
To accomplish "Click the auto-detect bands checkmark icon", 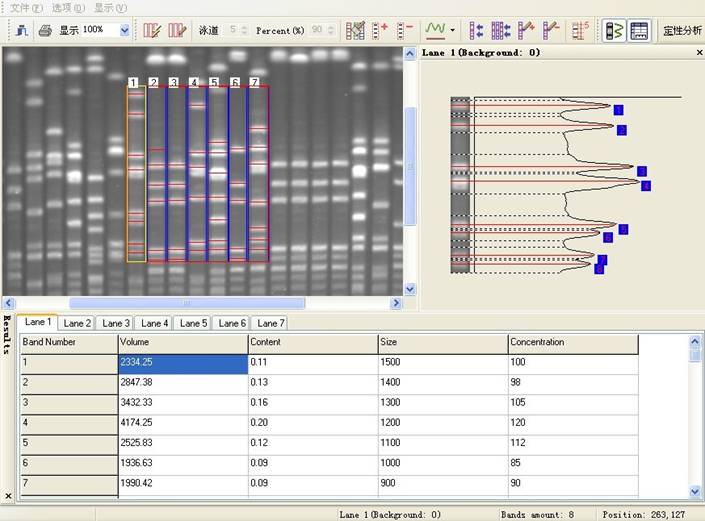I will 355,31.
